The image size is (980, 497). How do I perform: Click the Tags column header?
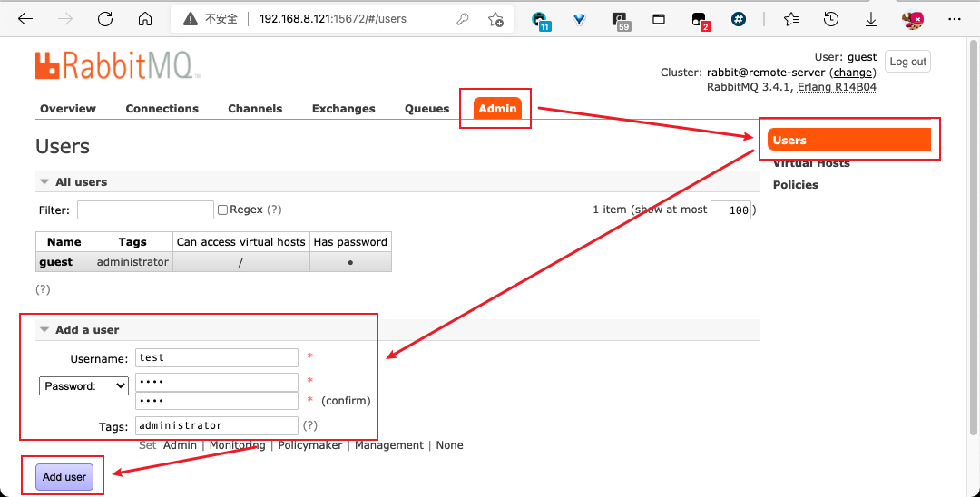pyautogui.click(x=132, y=242)
